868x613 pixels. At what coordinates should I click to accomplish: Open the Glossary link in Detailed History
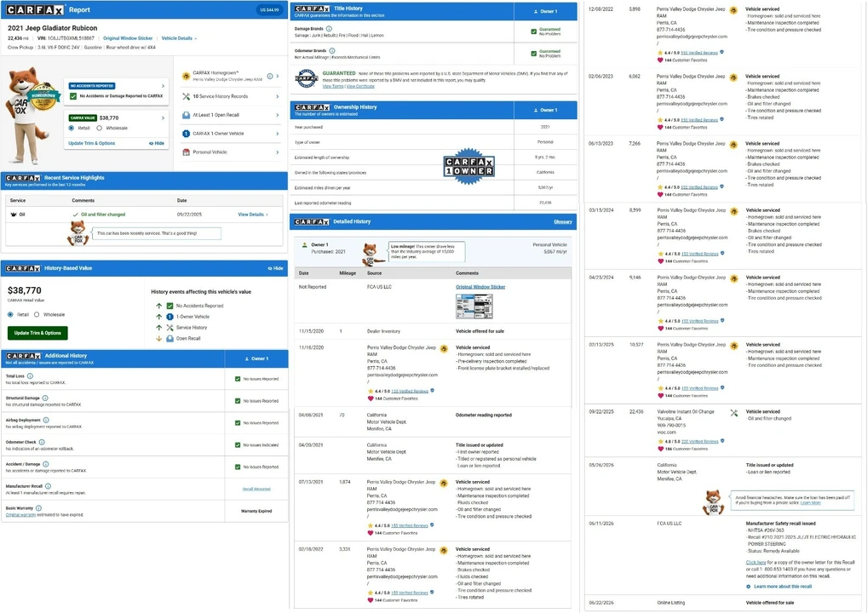562,221
